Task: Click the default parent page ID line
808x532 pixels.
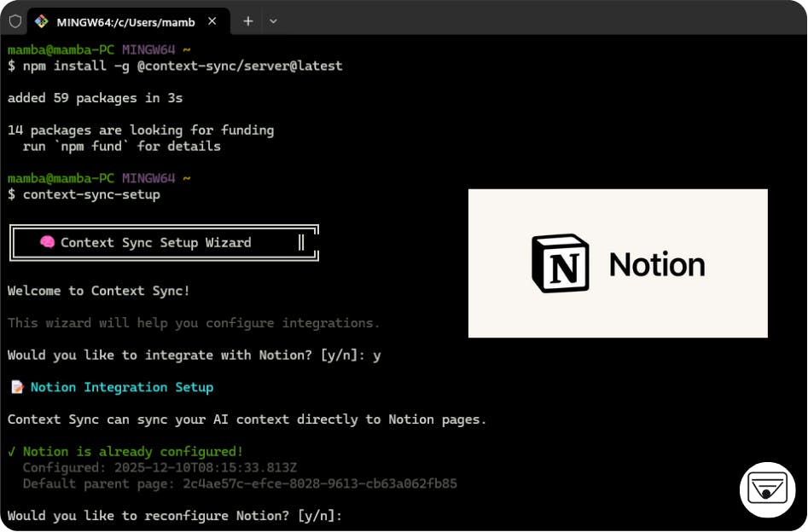Action: point(240,483)
